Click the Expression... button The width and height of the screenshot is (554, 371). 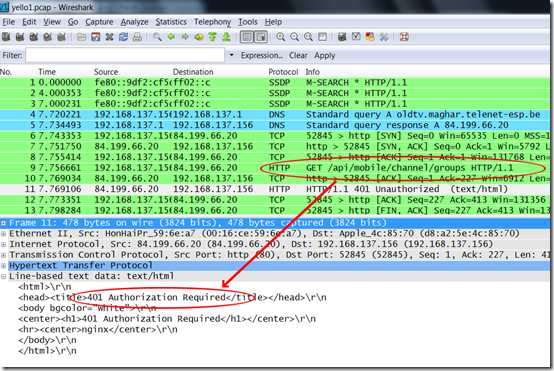click(262, 55)
